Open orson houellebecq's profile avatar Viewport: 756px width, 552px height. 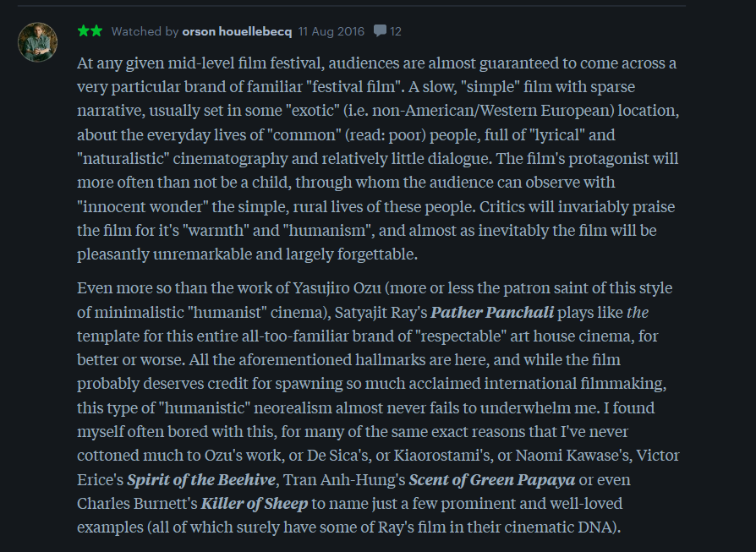(37, 42)
